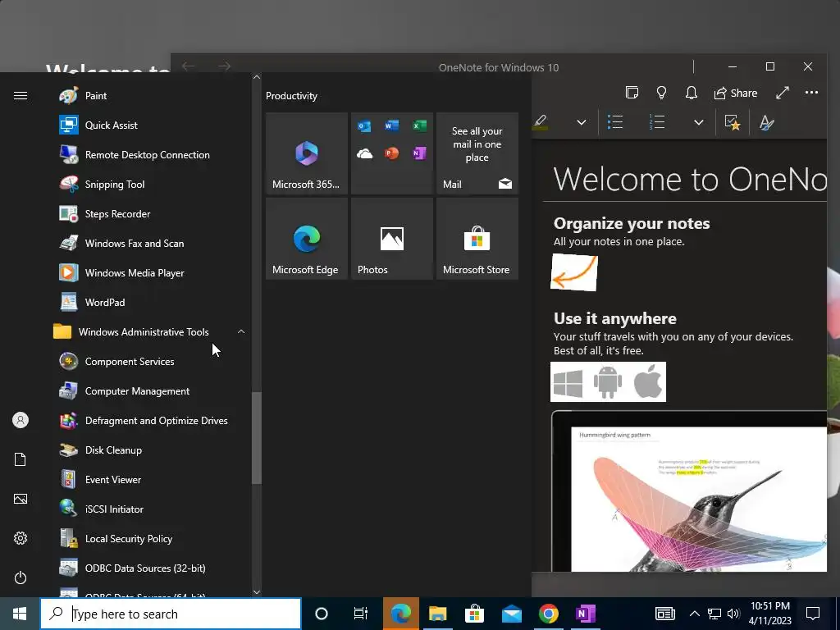840x630 pixels.
Task: Open the Microsoft Store tile
Action: tap(477, 239)
